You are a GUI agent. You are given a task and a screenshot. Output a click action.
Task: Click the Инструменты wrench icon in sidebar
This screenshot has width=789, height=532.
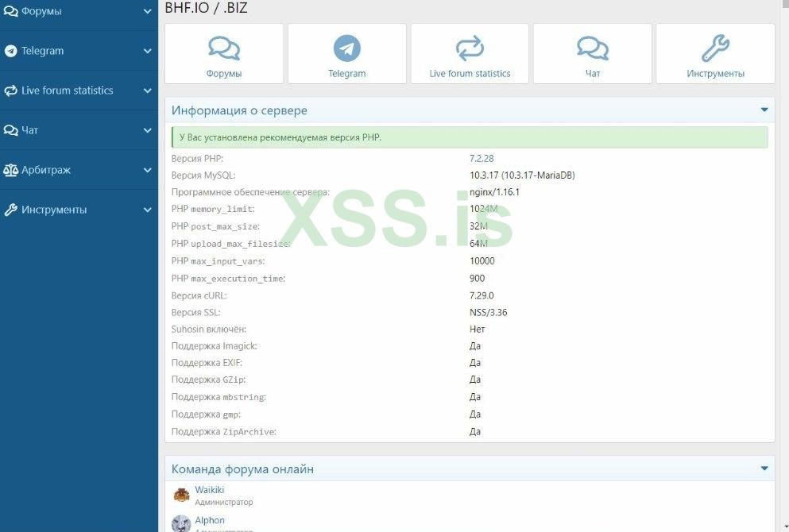coord(10,210)
